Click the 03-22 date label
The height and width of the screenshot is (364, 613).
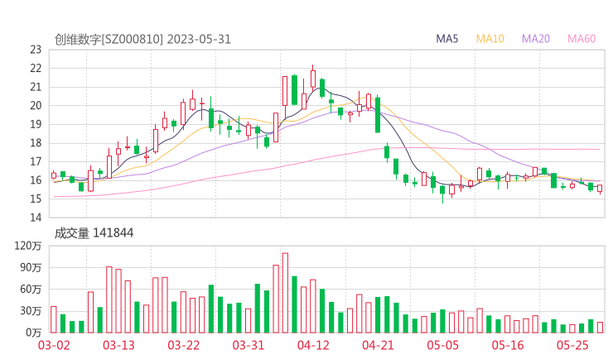(184, 345)
